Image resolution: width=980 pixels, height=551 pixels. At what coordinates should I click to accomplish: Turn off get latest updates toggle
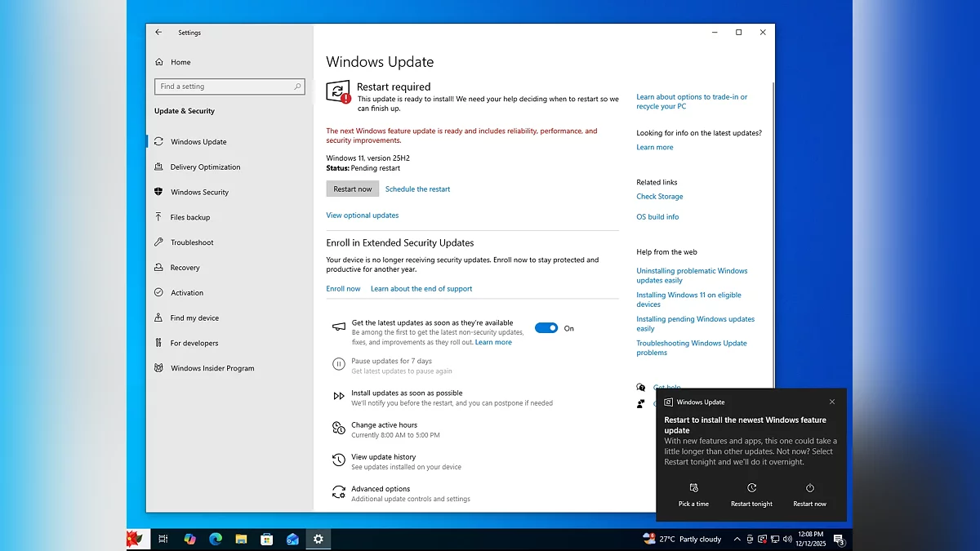click(x=546, y=328)
